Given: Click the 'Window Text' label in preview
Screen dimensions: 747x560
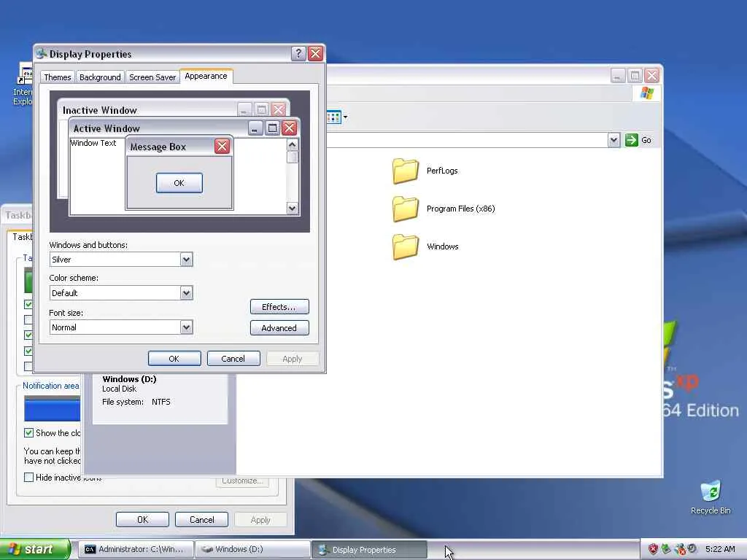Looking at the screenshot, I should (93, 143).
